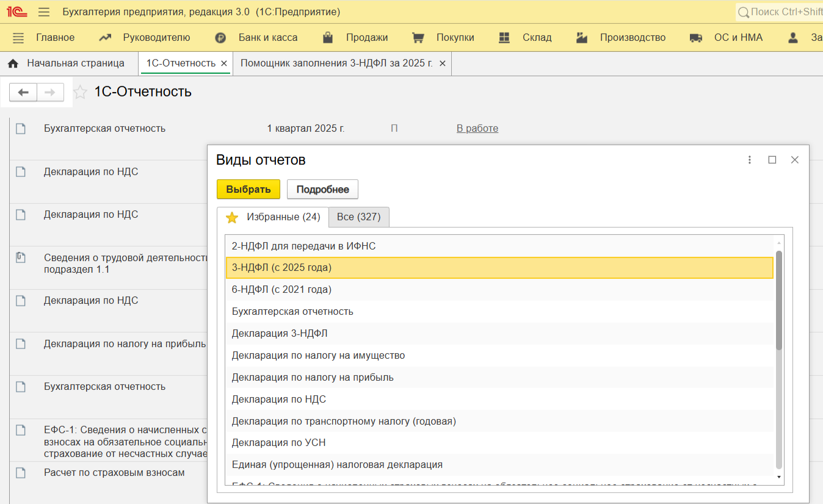
Task: Click the back navigation arrow button
Action: (23, 92)
